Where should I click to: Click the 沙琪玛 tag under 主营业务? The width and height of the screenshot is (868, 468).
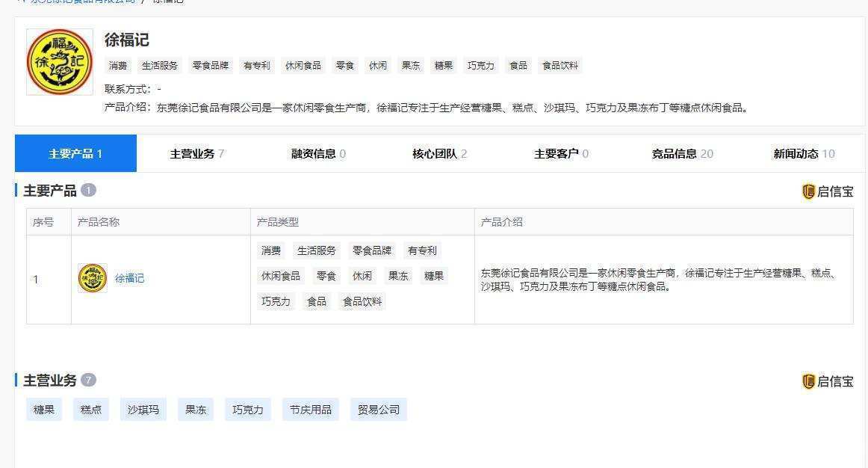tap(142, 409)
